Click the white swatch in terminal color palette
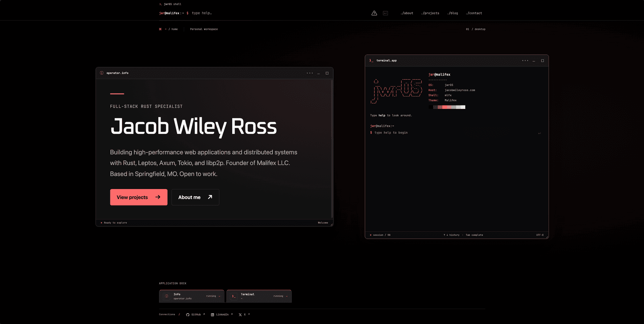The height and width of the screenshot is (324, 644). click(463, 107)
